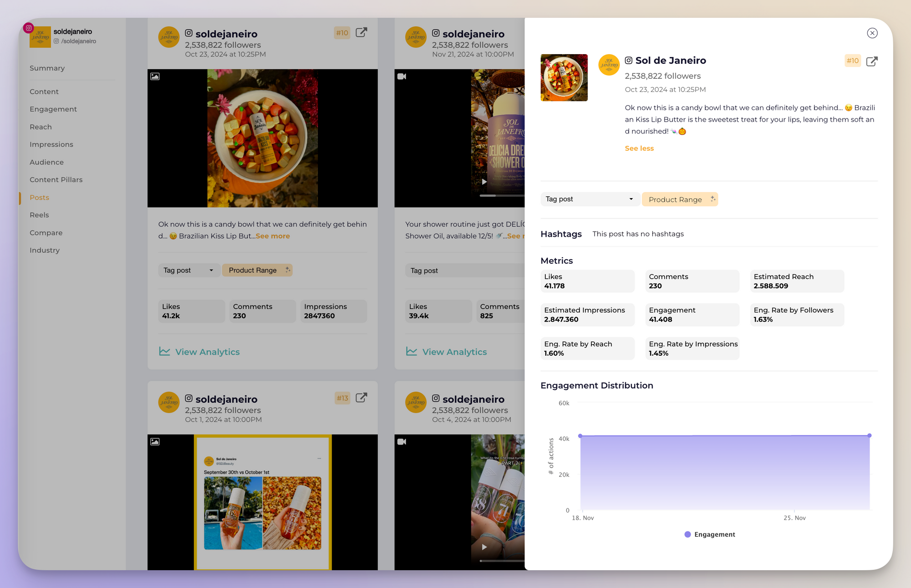Navigate to the Summary section in the sidebar
Viewport: 911px width, 588px height.
(47, 68)
